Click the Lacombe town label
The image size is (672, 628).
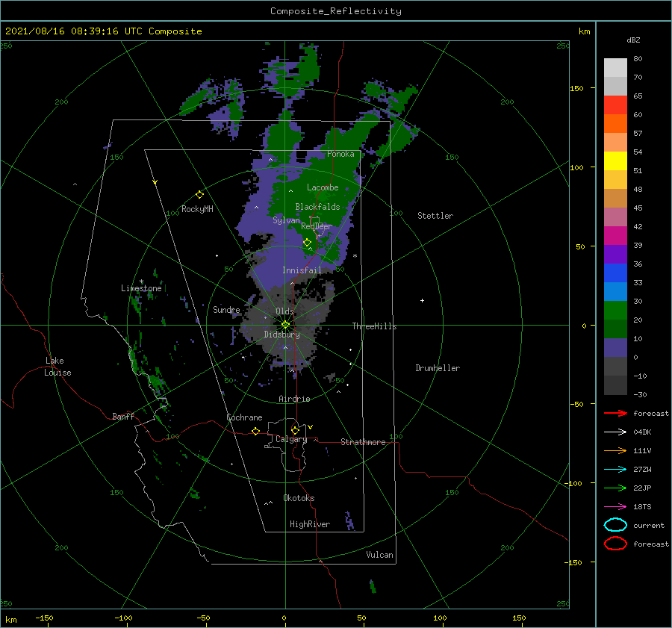[323, 187]
